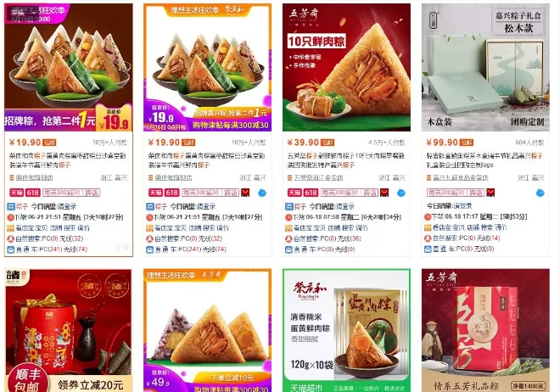Click the 粽子 category icon in ¥39.90 listing

coord(289,206)
